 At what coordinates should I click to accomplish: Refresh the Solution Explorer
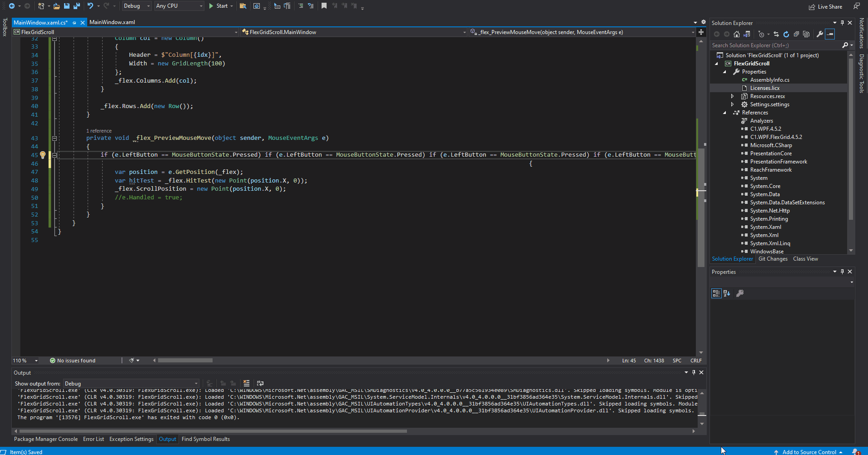point(786,34)
